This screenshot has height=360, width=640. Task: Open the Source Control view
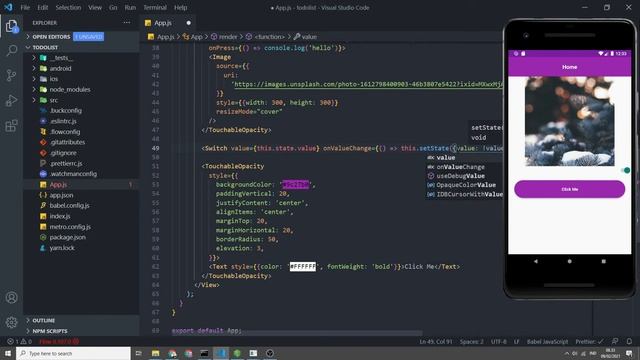click(x=11, y=76)
